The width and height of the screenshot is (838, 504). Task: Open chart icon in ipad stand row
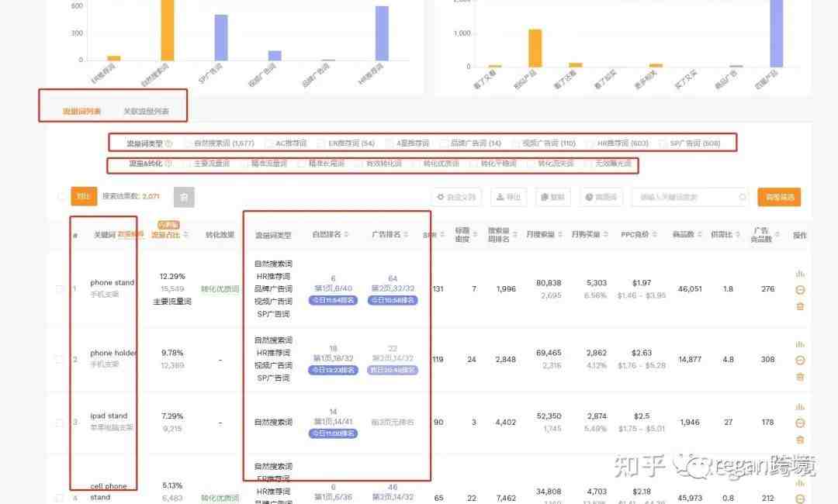[x=800, y=407]
